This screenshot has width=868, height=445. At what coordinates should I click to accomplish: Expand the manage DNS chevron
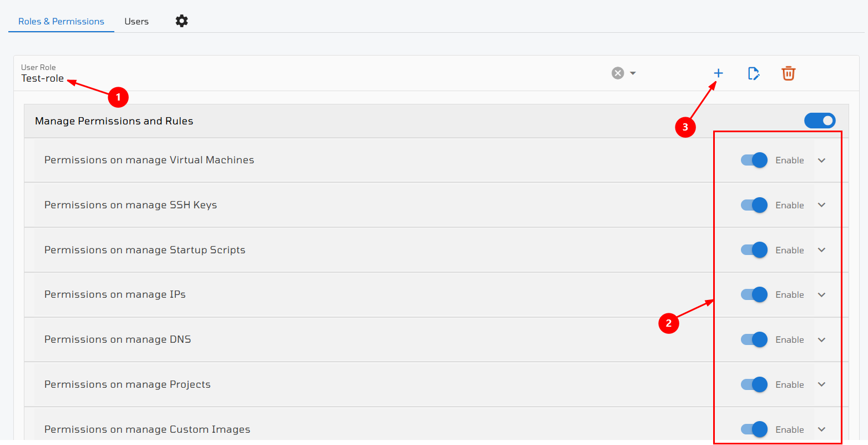822,340
